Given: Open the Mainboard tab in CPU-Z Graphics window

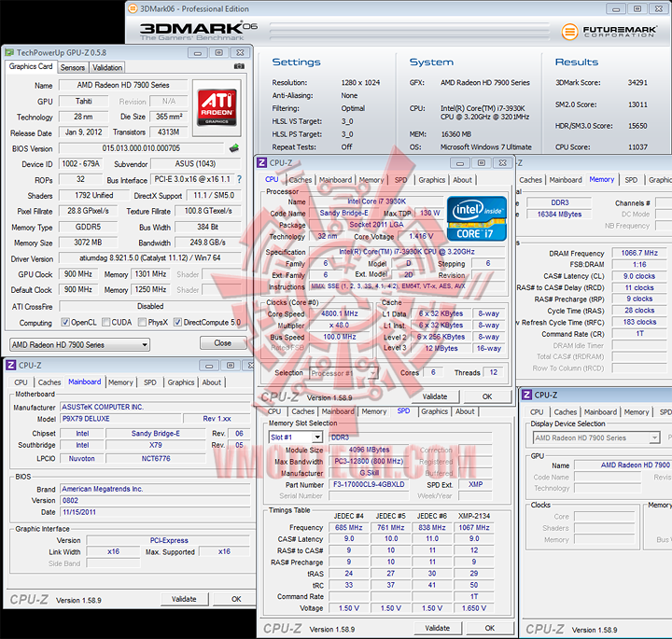Looking at the screenshot, I should click(600, 412).
